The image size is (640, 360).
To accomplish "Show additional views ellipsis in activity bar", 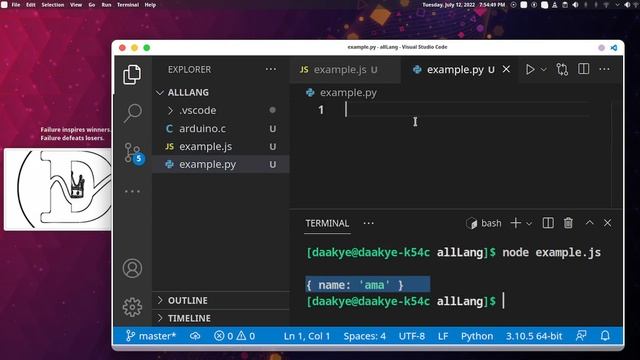I will [x=132, y=191].
